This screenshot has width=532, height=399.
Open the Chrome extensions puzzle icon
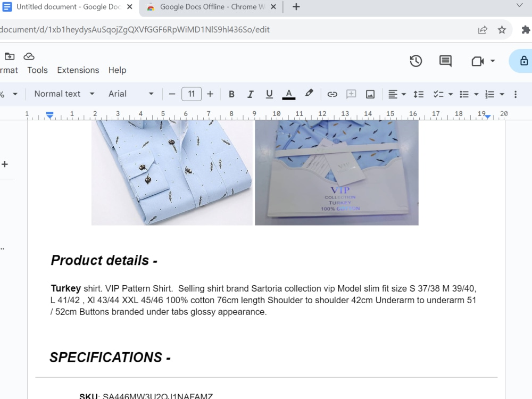pyautogui.click(x=526, y=30)
